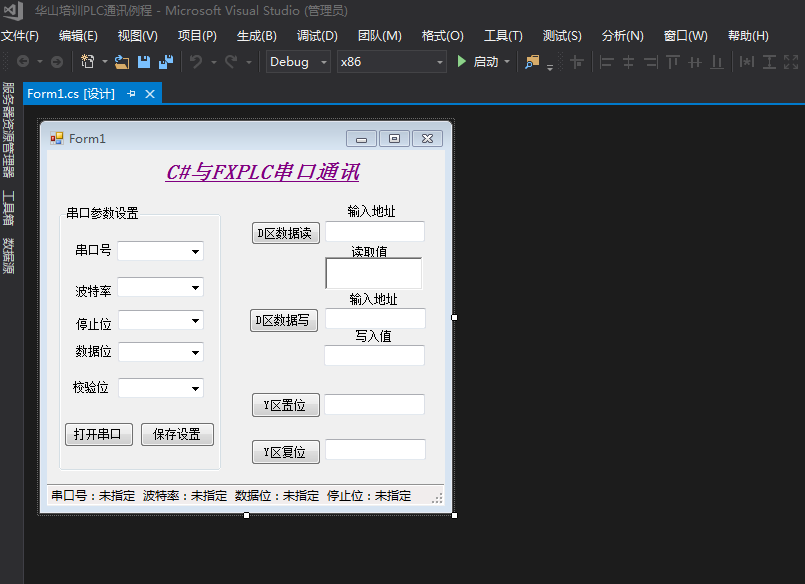
Task: Open the Debug configuration dropdown
Action: tap(298, 62)
